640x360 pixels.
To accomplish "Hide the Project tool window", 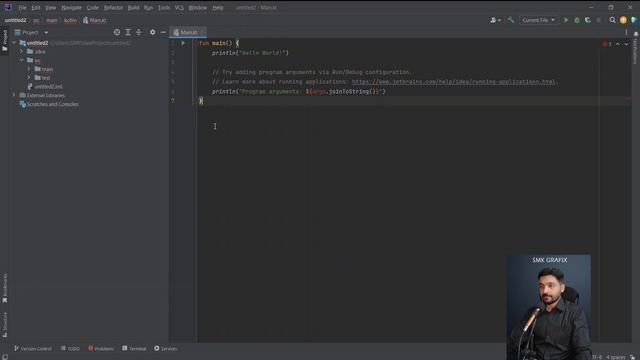I will pos(163,32).
